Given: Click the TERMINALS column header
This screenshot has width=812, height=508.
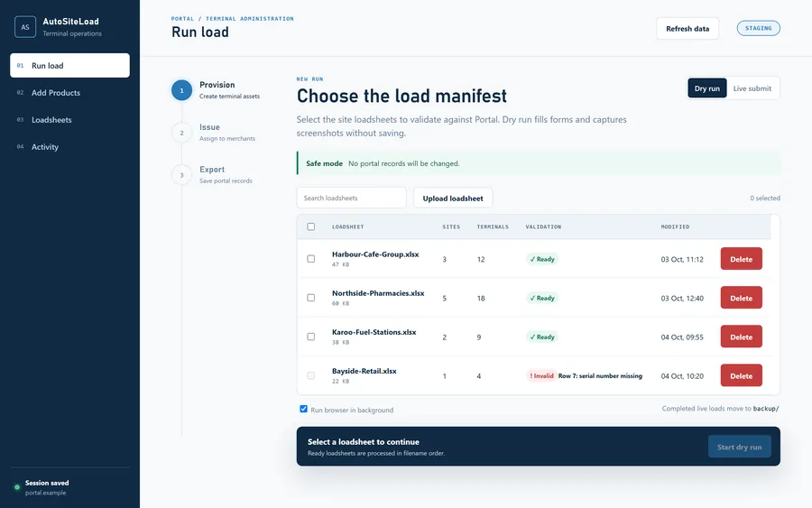Looking at the screenshot, I should 493,226.
